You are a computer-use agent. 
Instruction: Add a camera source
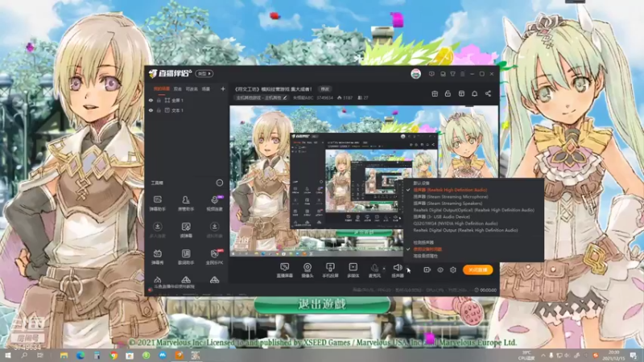pos(308,270)
